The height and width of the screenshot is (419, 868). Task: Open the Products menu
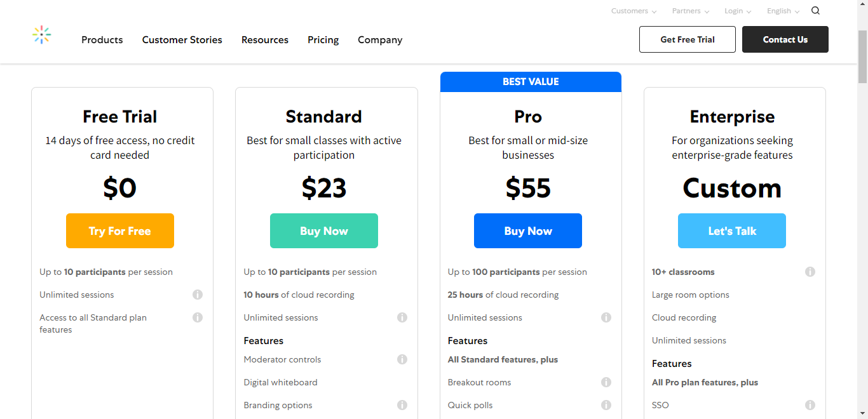pyautogui.click(x=102, y=39)
